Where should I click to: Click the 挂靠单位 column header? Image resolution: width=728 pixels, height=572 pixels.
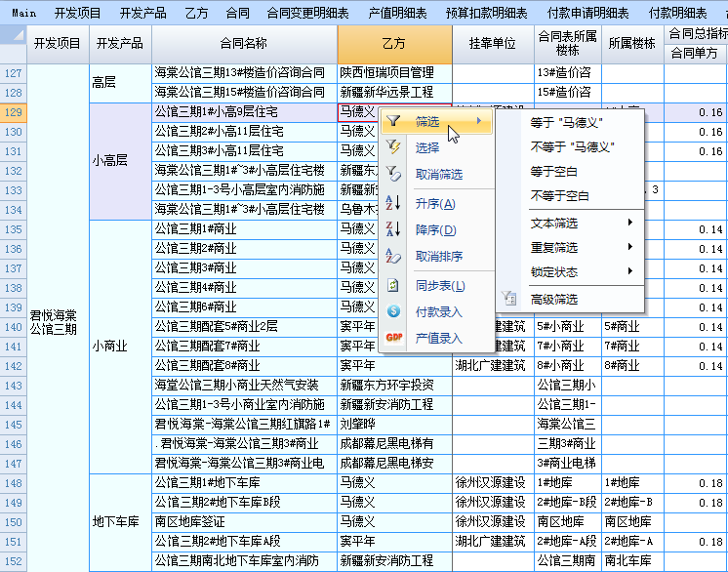[493, 44]
